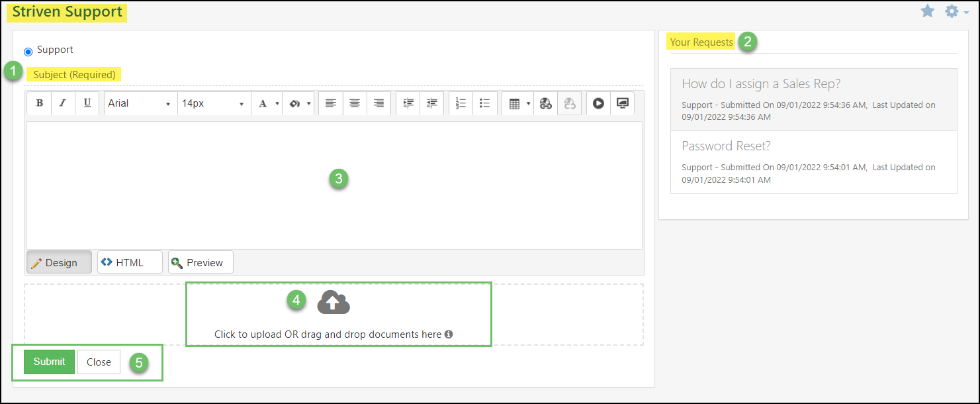
Task: Expand the font color dropdown arrow
Action: coord(277,104)
